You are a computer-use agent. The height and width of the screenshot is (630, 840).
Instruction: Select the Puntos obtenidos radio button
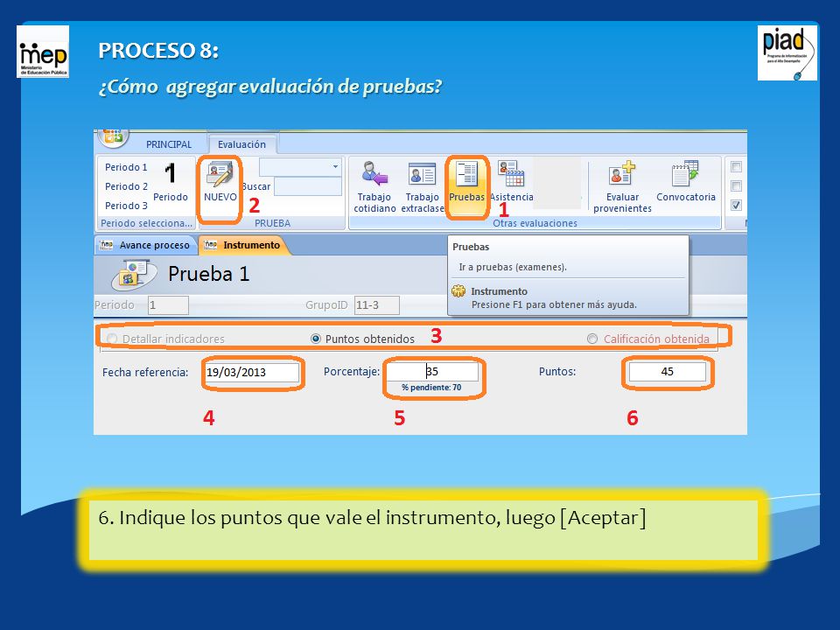(316, 339)
